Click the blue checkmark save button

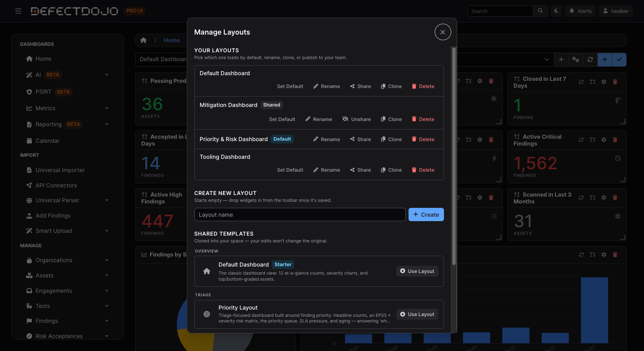619,60
